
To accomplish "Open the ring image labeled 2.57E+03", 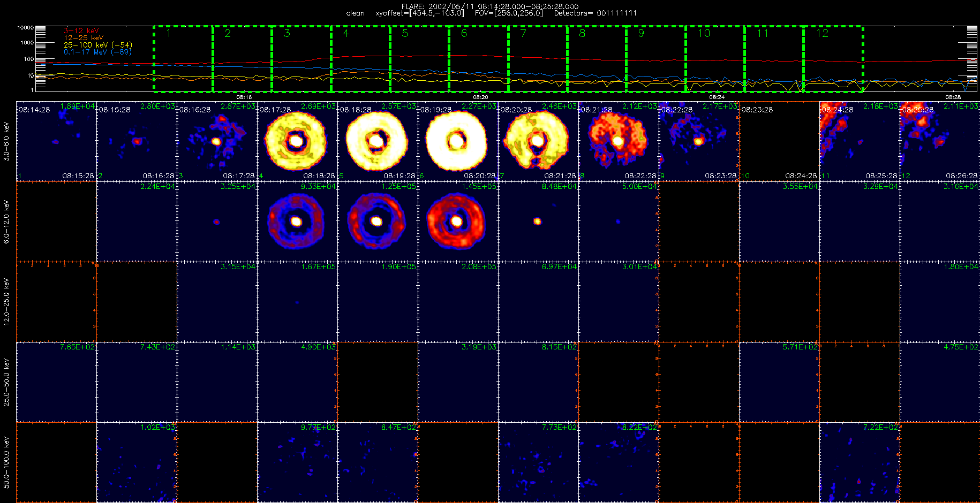I will [378, 141].
